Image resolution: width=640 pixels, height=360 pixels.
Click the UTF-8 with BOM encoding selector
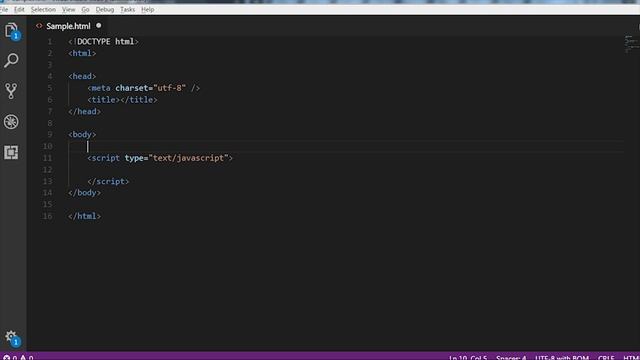pos(562,357)
